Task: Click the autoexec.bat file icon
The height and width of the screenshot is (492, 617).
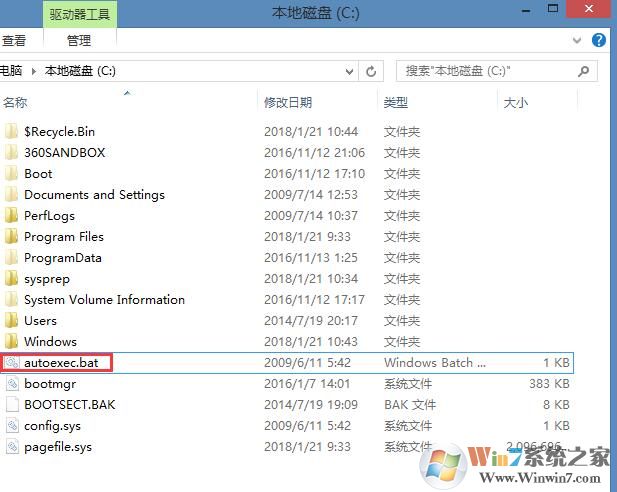Action: 12,363
